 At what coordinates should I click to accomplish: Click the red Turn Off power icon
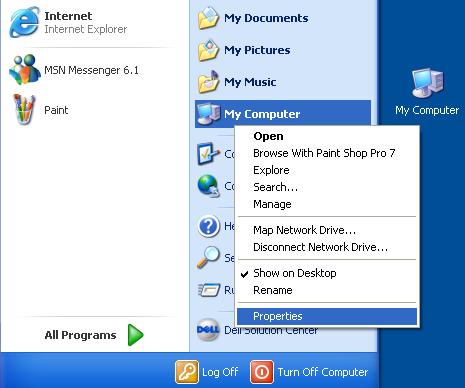click(262, 372)
